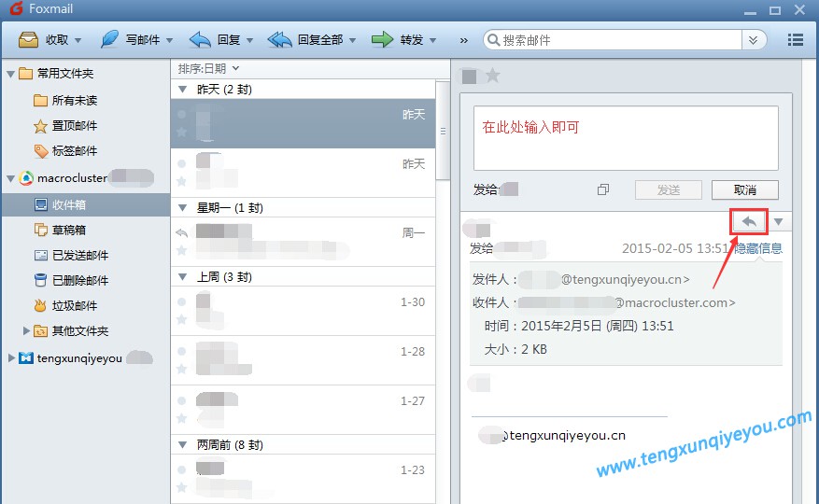Open the 回复 dropdown arrow

coord(249,40)
